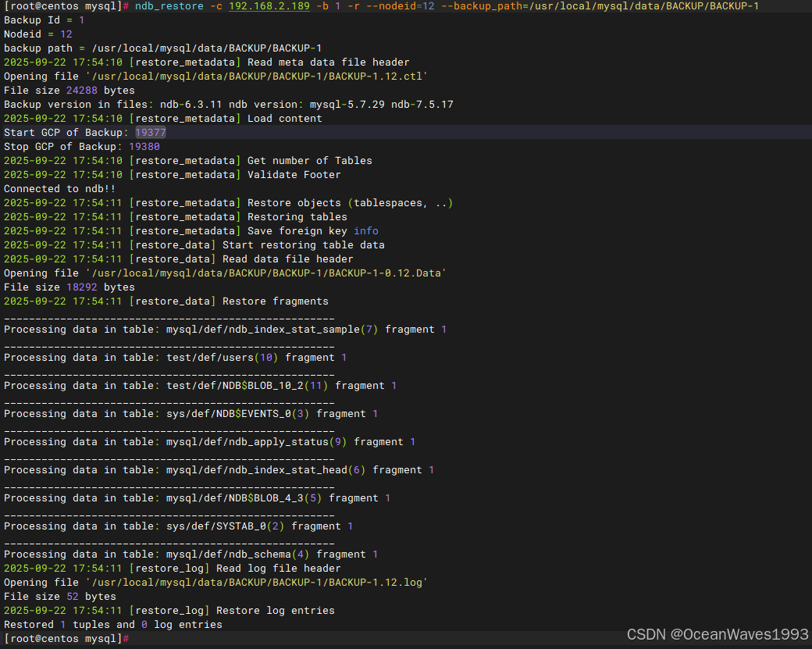Viewport: 812px width, 649px height.
Task: Click the final [root@centos mysql]# prompt
Action: click(66, 639)
